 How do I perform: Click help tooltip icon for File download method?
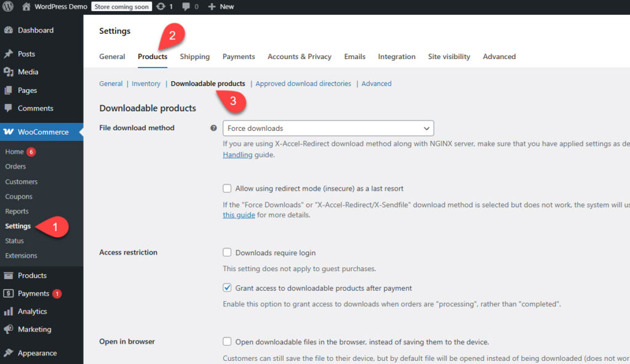[213, 128]
